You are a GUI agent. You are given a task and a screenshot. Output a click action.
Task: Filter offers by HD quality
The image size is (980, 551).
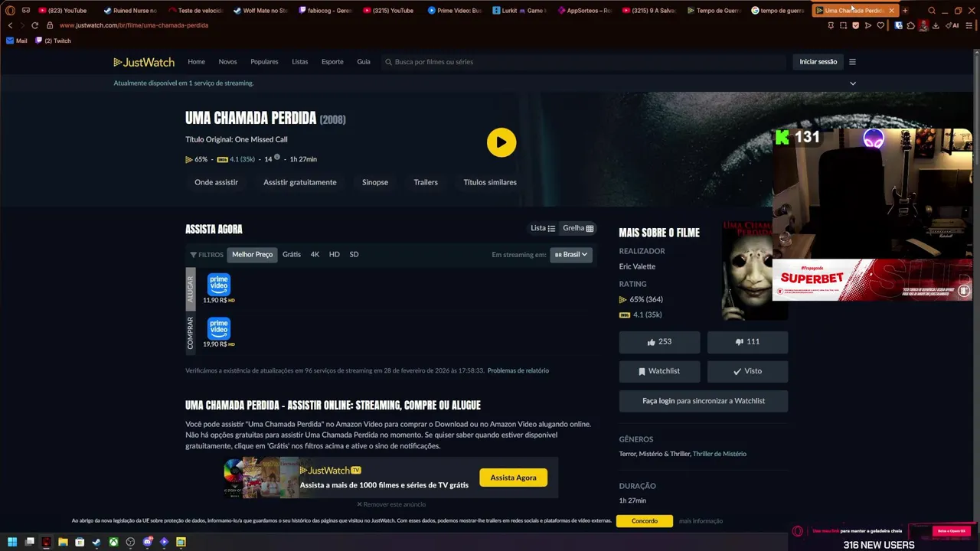(334, 255)
